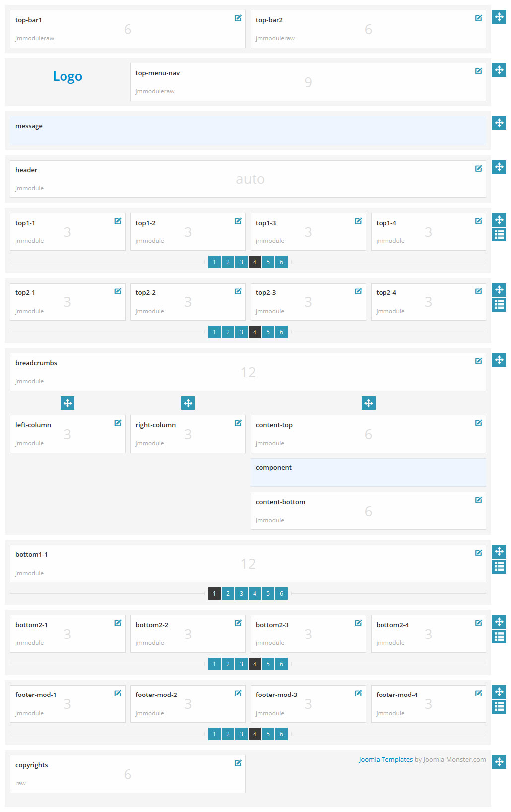Select the component content block
Image resolution: width=511 pixels, height=812 pixels.
[368, 472]
